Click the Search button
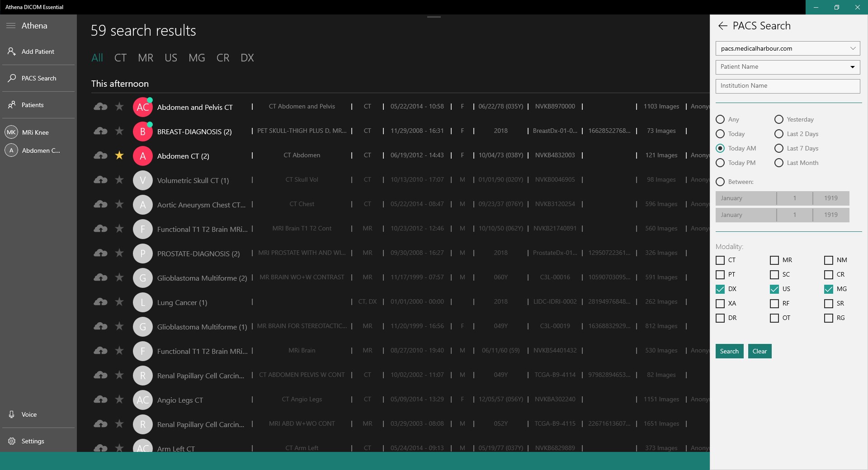This screenshot has height=470, width=868. pyautogui.click(x=729, y=351)
